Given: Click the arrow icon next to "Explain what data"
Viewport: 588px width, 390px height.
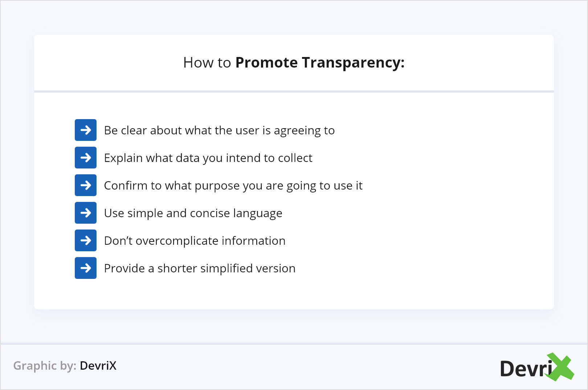Looking at the screenshot, I should (86, 158).
